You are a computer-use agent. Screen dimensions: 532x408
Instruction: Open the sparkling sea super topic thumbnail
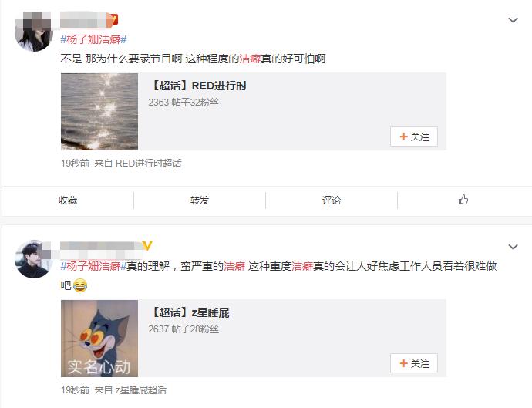[x=99, y=112]
